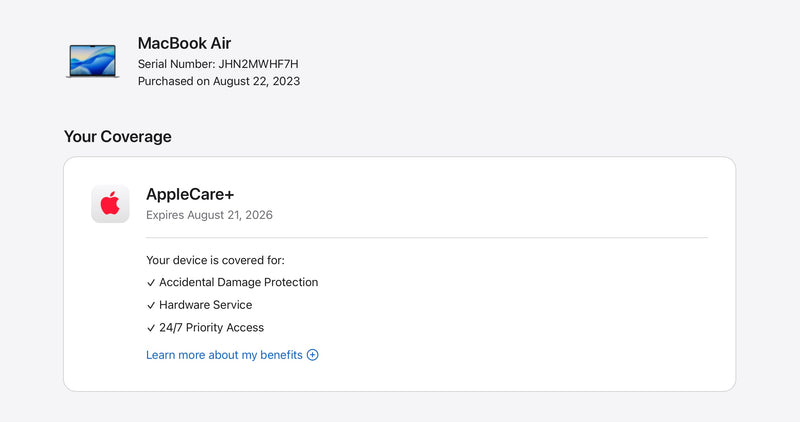This screenshot has height=422, width=800.
Task: Click the checkmark beside 24/7 Priority Access
Action: point(151,328)
